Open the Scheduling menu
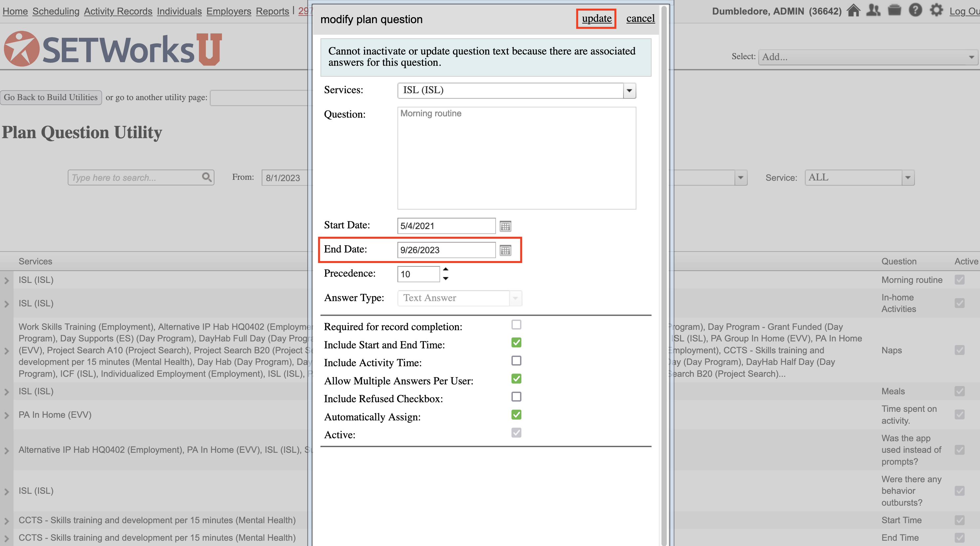 tap(56, 11)
